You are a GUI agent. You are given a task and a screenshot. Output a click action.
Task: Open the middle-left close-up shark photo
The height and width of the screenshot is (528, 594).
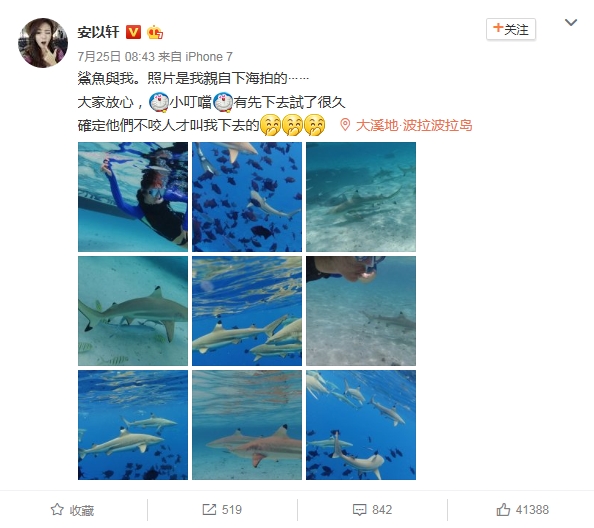(133, 311)
